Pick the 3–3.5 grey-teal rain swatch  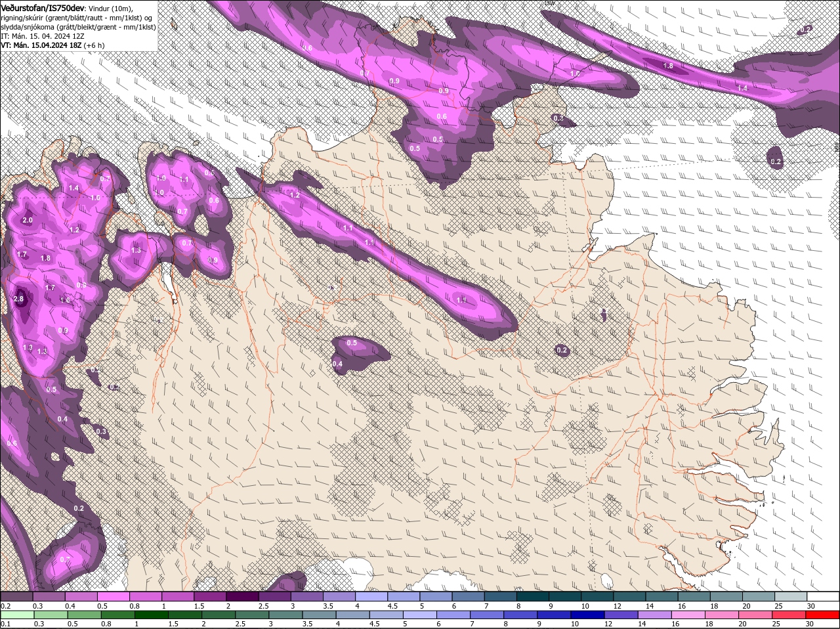pos(286,615)
